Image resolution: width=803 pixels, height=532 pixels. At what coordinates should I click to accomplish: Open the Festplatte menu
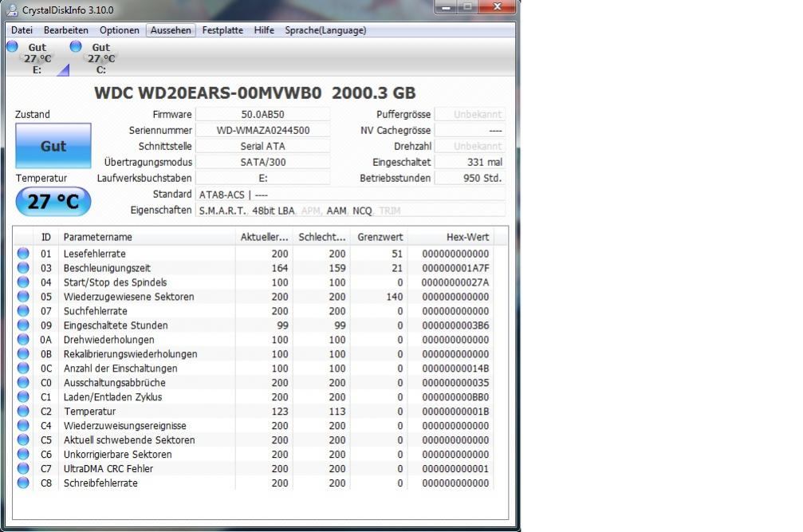coord(222,30)
